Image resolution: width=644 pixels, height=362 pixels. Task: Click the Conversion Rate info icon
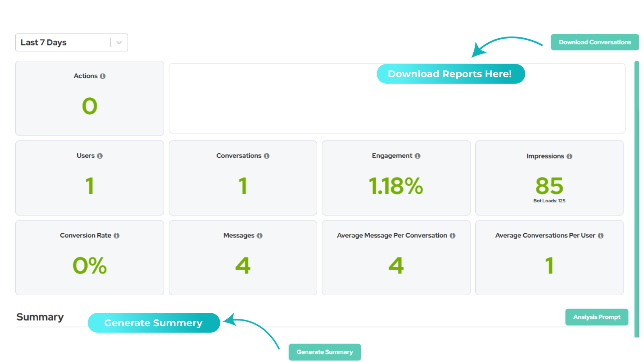point(117,236)
